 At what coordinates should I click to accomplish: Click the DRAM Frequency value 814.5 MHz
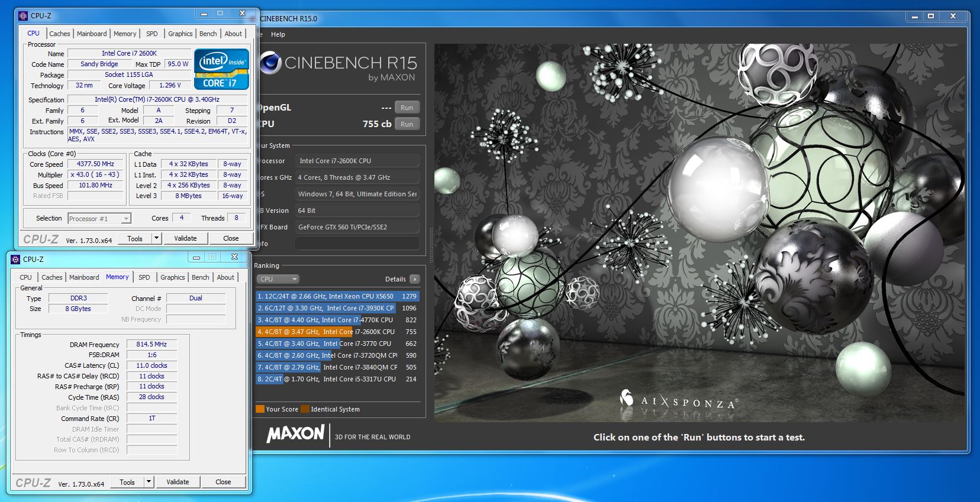[151, 344]
